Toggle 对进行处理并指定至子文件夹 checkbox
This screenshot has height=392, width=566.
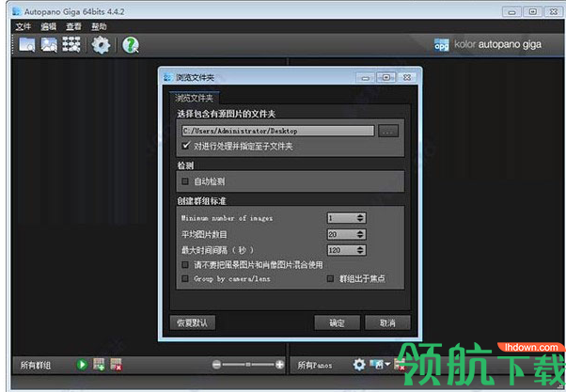click(x=186, y=146)
